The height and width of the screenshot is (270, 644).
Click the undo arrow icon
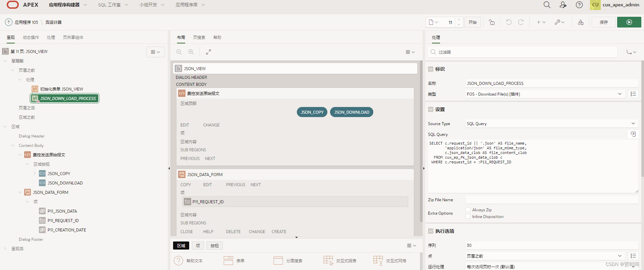[x=509, y=22]
